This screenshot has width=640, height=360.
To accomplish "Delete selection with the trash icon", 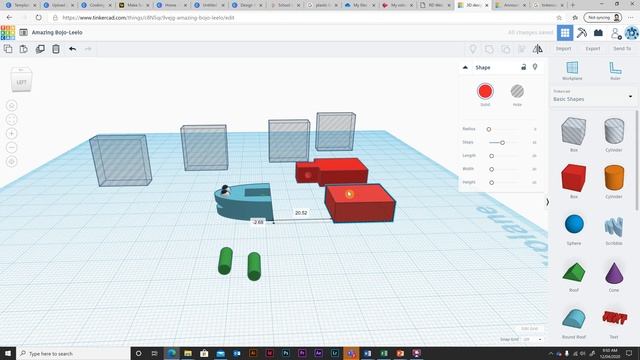I will [x=56, y=49].
